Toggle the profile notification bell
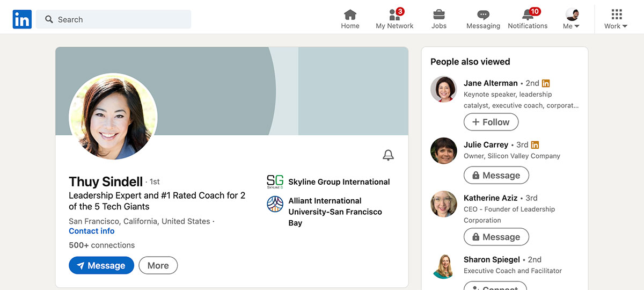644x290 pixels. point(388,155)
